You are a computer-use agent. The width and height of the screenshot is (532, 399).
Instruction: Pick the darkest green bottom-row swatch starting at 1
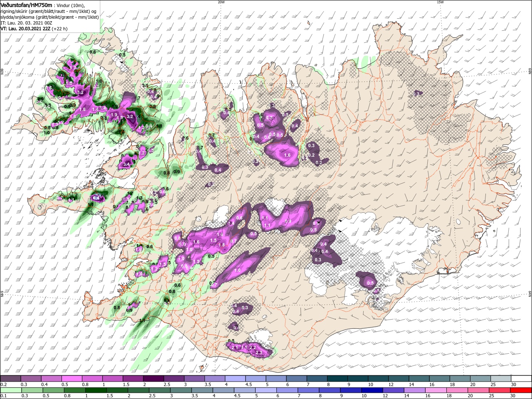tap(96, 390)
